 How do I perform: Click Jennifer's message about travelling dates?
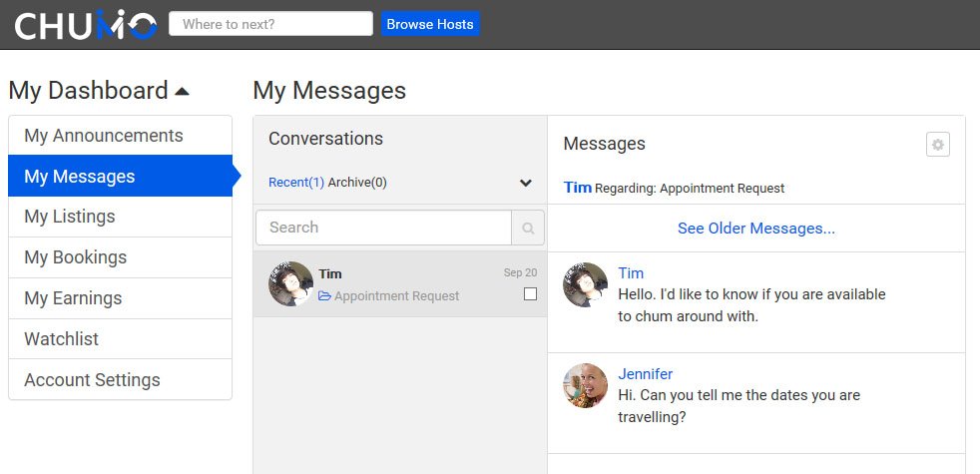(738, 406)
